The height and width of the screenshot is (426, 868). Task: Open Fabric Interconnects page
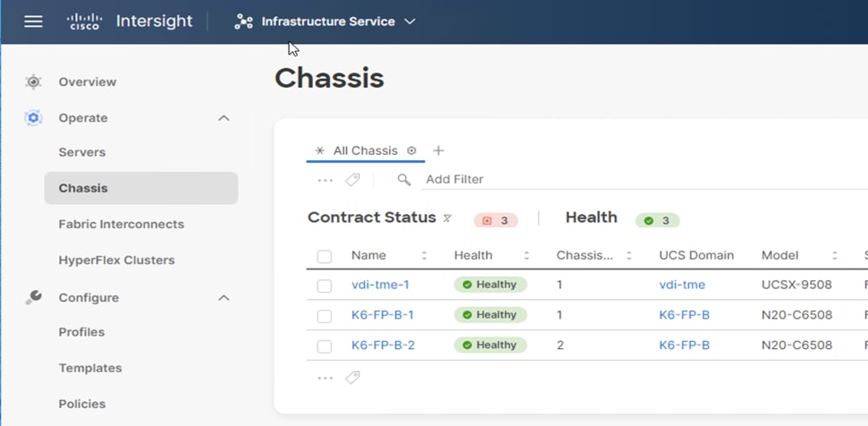(122, 225)
